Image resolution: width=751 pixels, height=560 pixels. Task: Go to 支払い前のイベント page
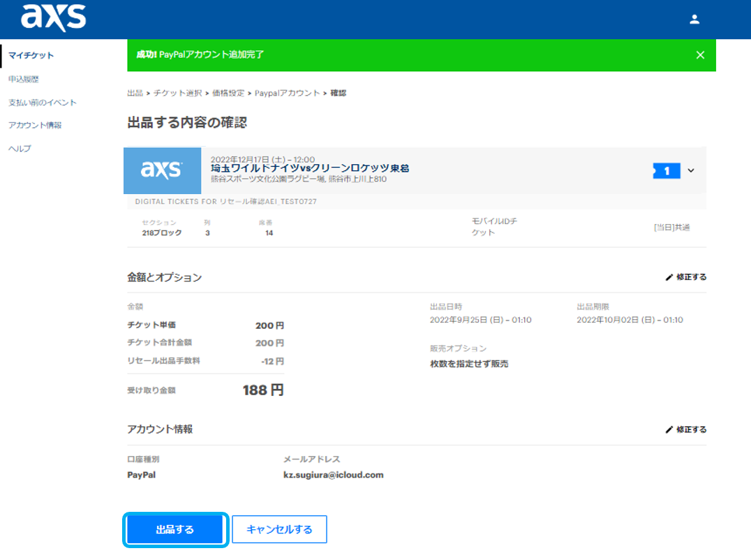coord(42,103)
